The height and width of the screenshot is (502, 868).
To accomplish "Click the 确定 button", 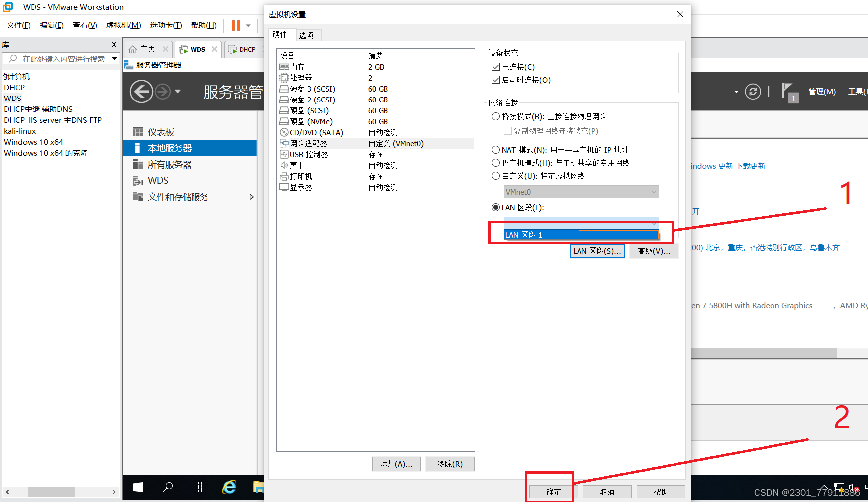I will pos(553,492).
